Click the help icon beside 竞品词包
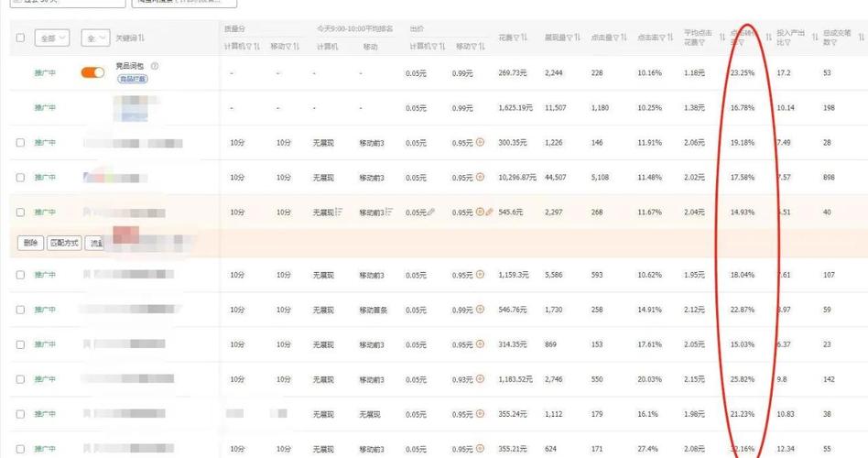The height and width of the screenshot is (458, 868). pos(155,66)
